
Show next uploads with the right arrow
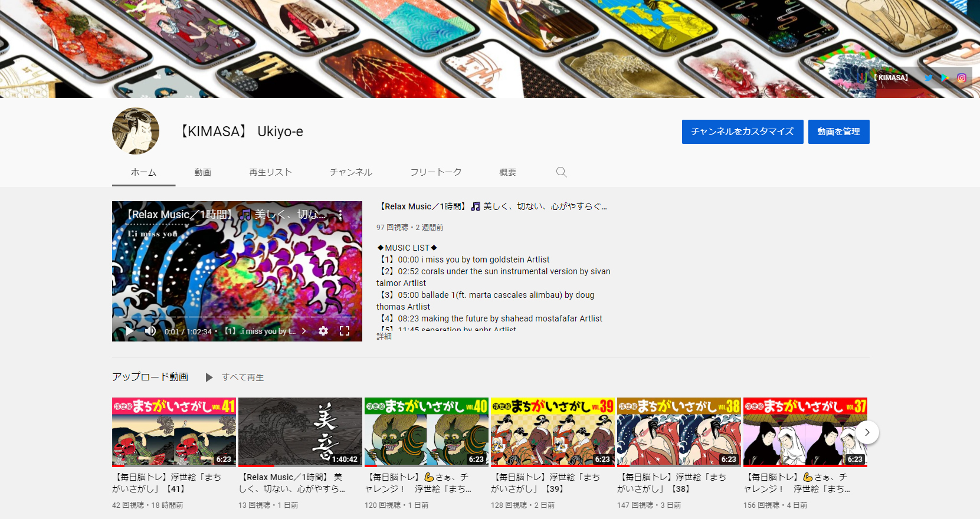click(867, 432)
